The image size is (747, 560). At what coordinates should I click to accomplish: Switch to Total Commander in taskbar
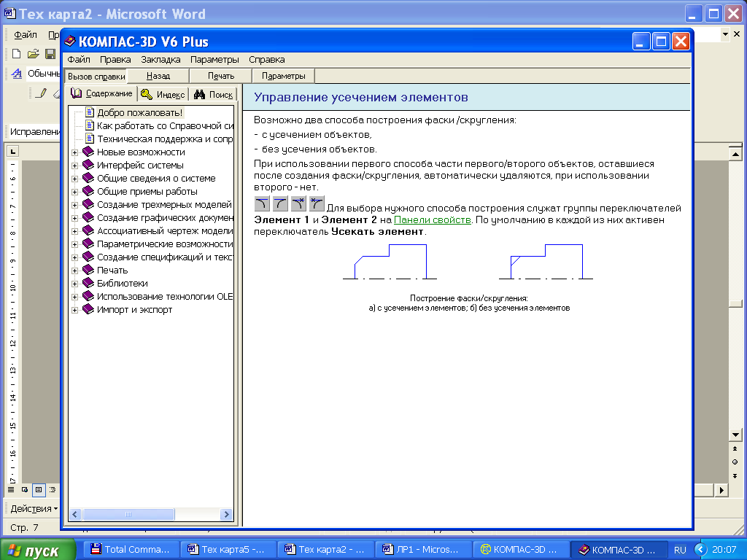coord(131,550)
